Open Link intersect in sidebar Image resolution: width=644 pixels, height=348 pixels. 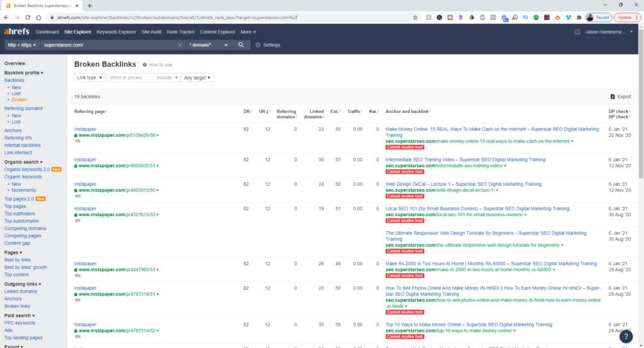coord(18,153)
